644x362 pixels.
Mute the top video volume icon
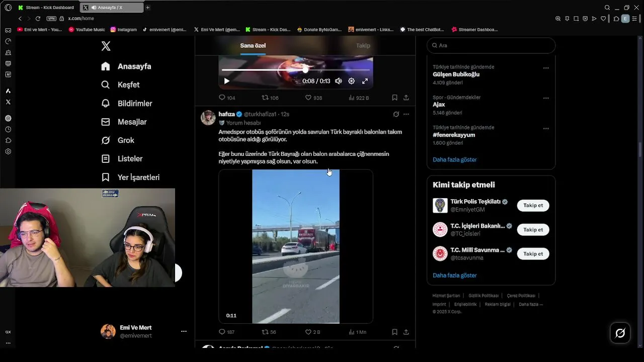point(339,81)
